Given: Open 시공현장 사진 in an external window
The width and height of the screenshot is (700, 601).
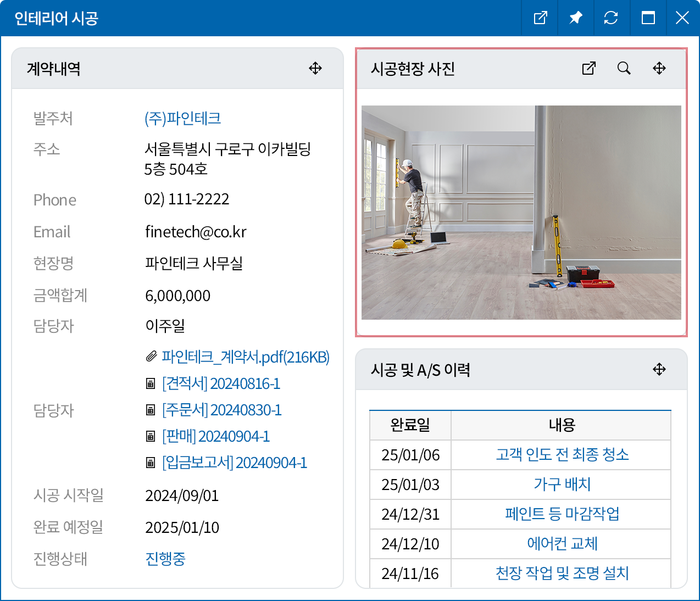Looking at the screenshot, I should (588, 68).
